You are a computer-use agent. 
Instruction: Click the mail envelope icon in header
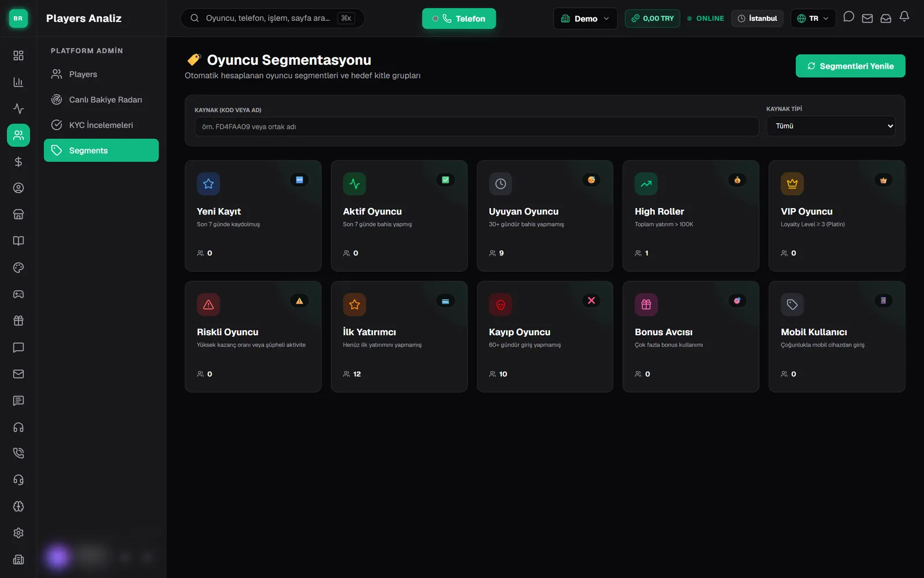click(x=867, y=18)
